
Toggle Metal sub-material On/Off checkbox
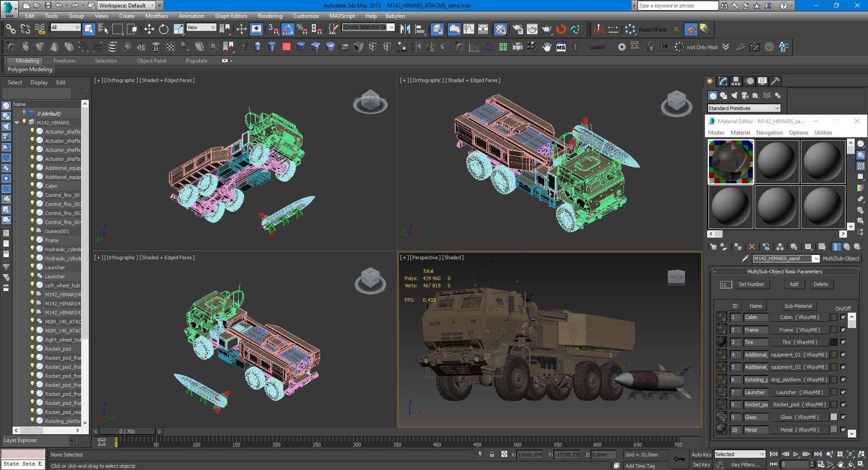coord(843,430)
